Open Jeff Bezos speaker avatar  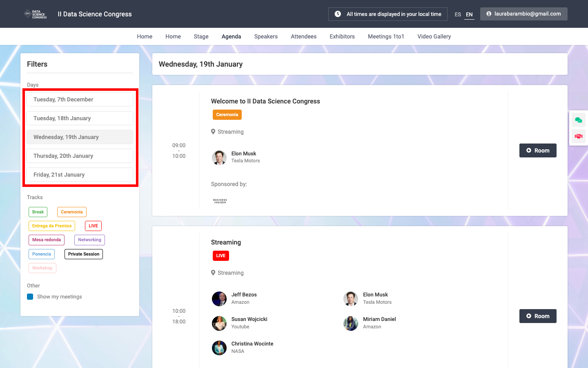click(219, 299)
